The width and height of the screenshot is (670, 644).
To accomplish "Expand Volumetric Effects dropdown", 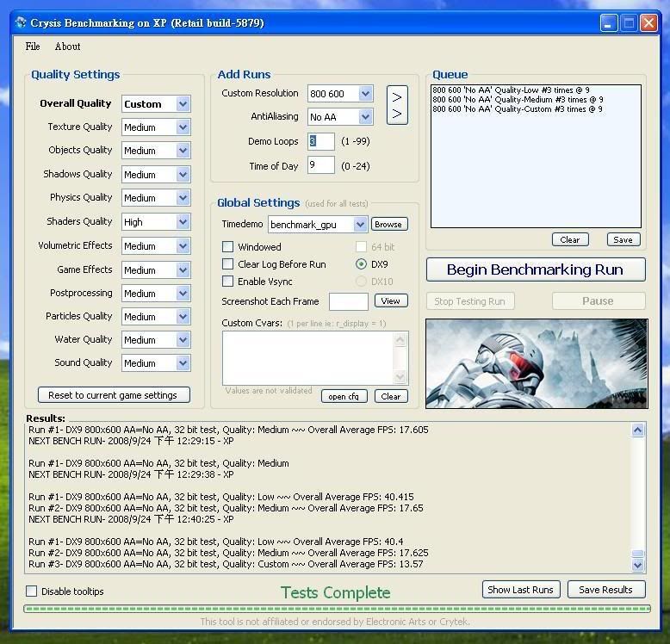I will pos(183,246).
